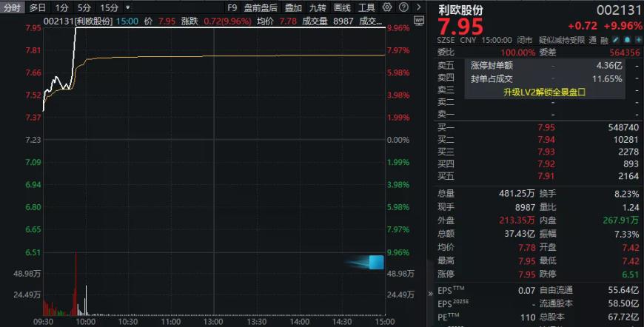Switch to the 多日 multi-day tab
Viewport: 644px width, 327px height.
point(37,7)
